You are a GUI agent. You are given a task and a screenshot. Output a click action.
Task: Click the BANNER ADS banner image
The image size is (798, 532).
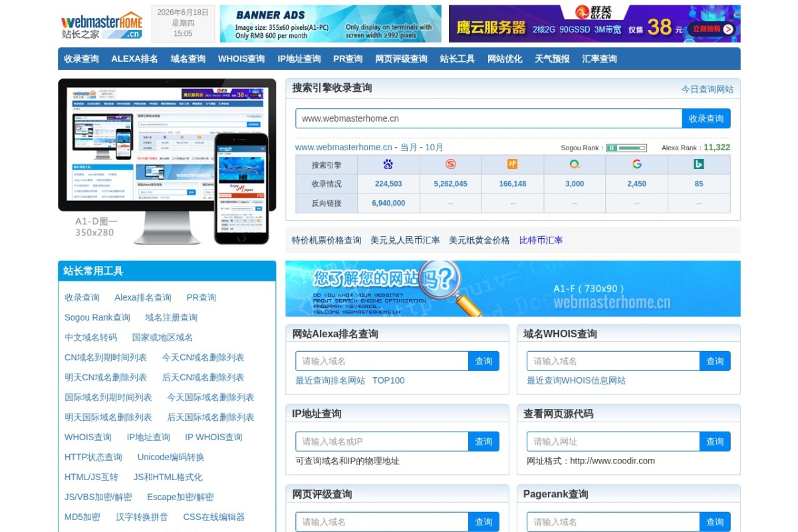[331, 24]
